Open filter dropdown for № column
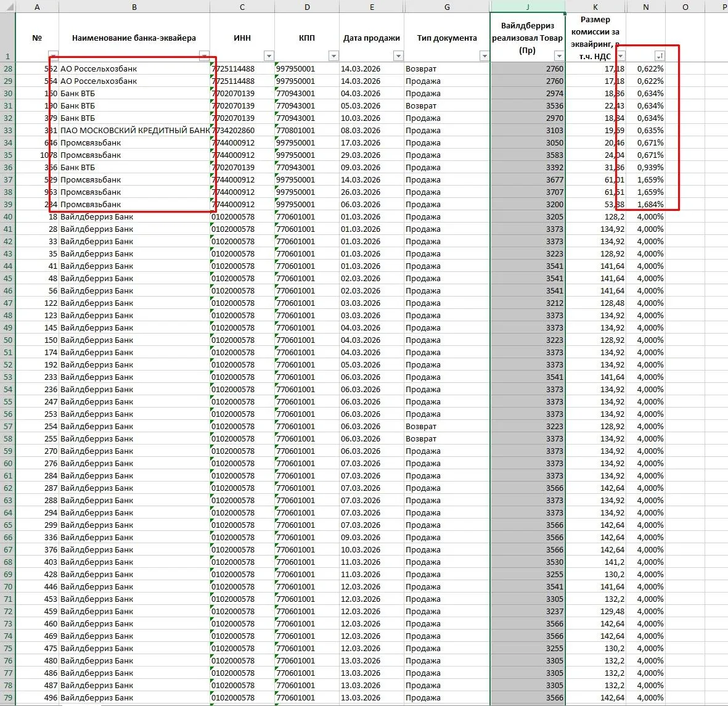The height and width of the screenshot is (706, 728). pos(54,55)
